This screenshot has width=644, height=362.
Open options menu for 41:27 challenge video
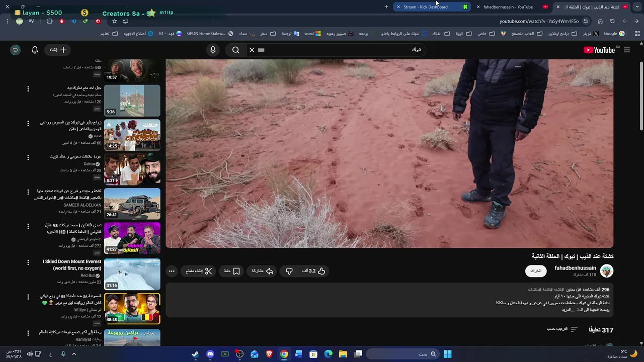click(28, 227)
